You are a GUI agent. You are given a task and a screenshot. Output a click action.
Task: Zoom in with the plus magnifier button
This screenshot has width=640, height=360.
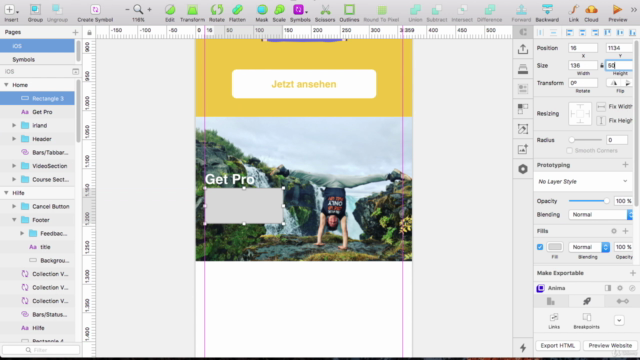tap(149, 9)
